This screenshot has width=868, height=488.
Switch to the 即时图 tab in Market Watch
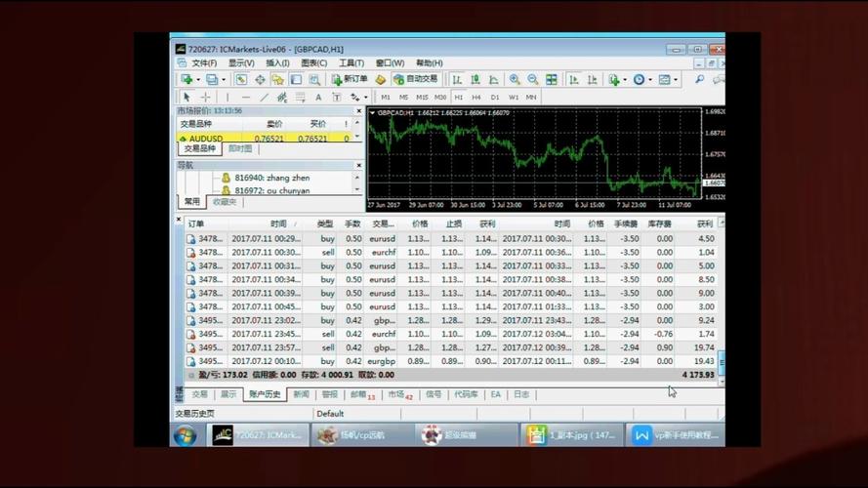point(240,148)
